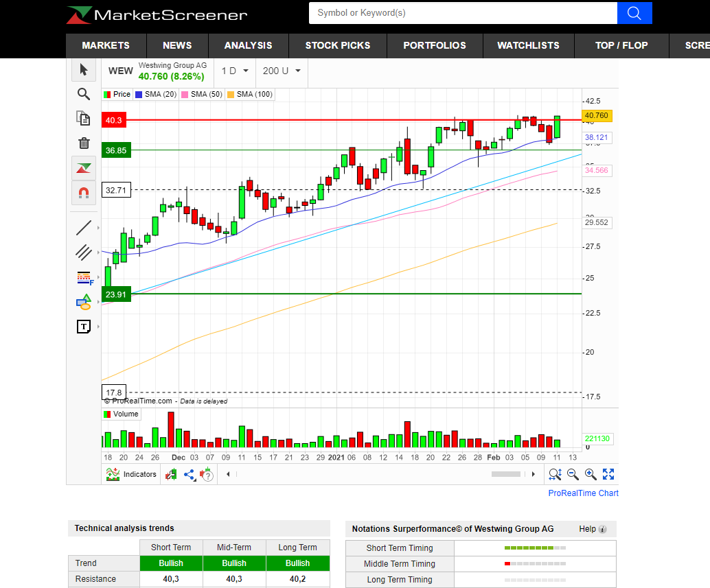The image size is (710, 588).
Task: Pick the geometric shapes drawing tool
Action: [x=84, y=302]
